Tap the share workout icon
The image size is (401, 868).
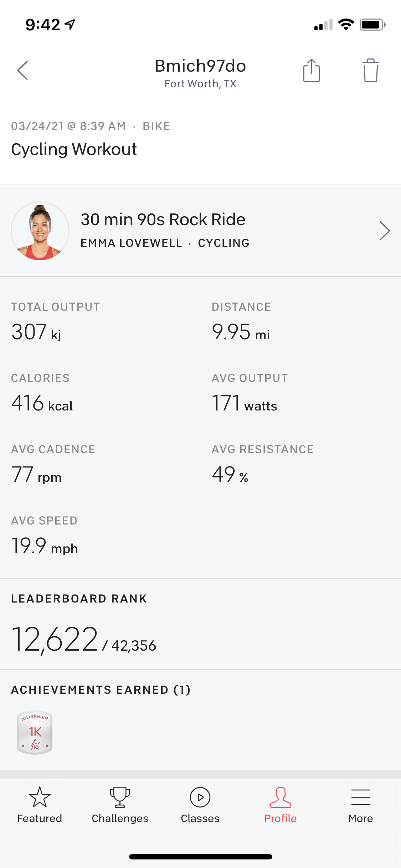coord(311,71)
